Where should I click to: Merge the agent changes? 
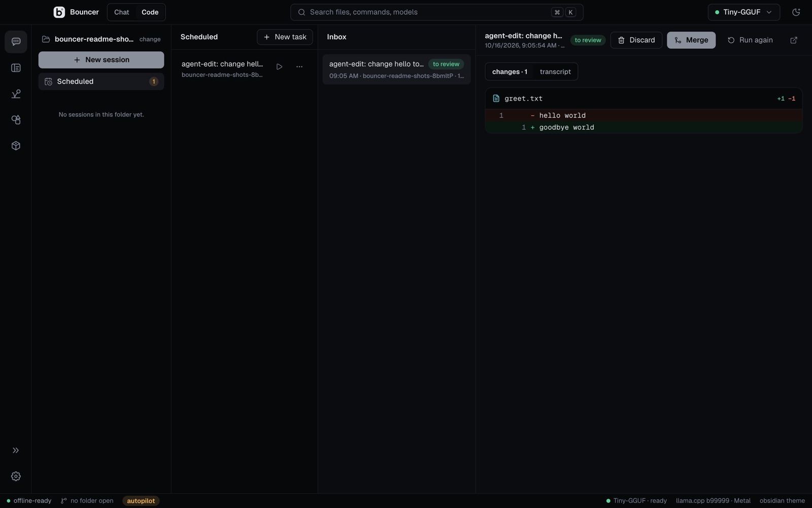(x=691, y=40)
